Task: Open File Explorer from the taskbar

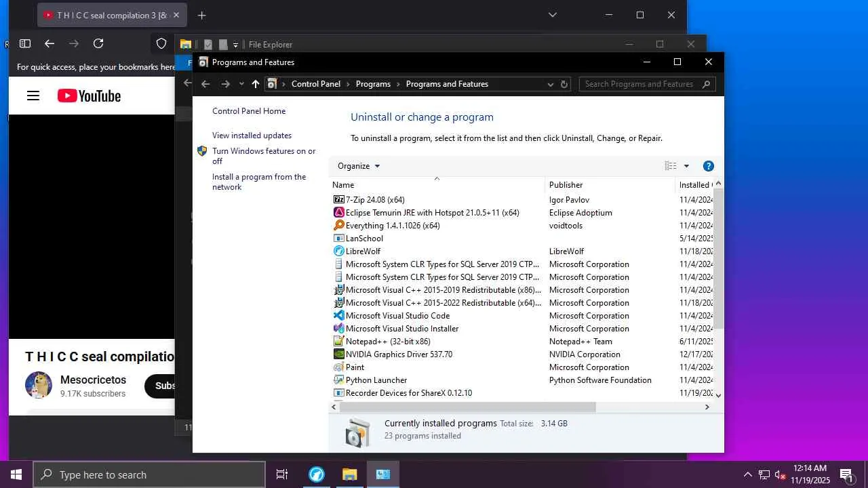Action: (x=349, y=474)
